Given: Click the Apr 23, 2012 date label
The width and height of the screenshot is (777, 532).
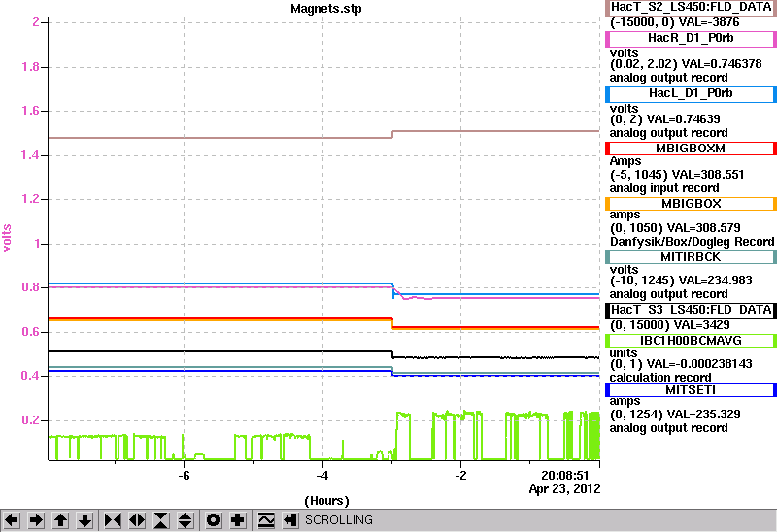Looking at the screenshot, I should pos(564,489).
